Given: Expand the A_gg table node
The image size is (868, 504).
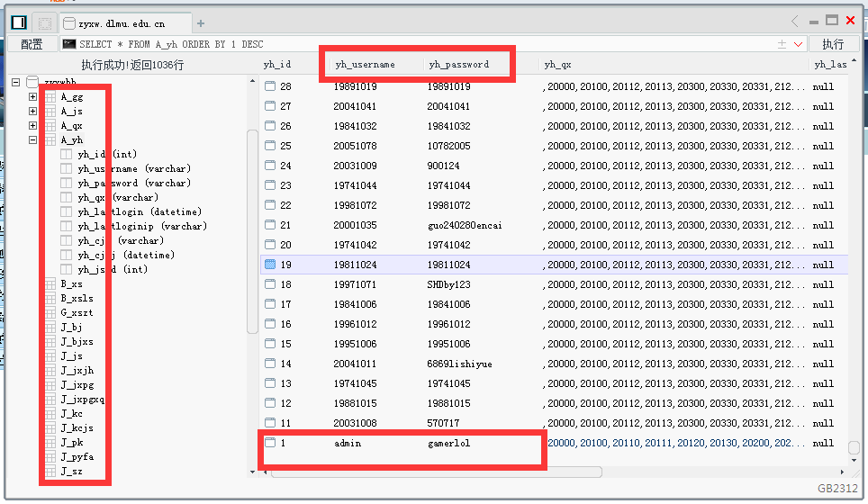Looking at the screenshot, I should (x=32, y=97).
